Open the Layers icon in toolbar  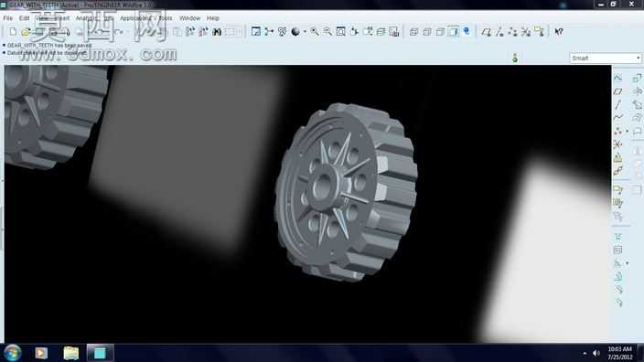381,32
